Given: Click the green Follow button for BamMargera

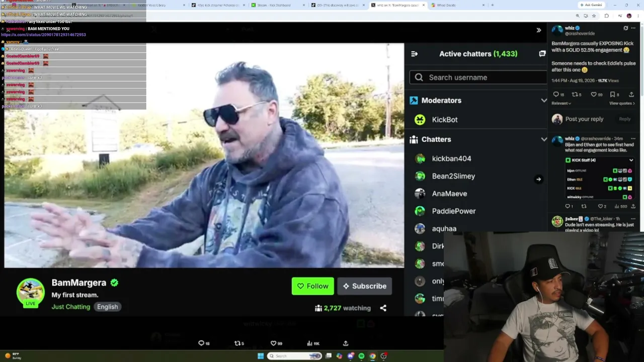Looking at the screenshot, I should point(312,286).
